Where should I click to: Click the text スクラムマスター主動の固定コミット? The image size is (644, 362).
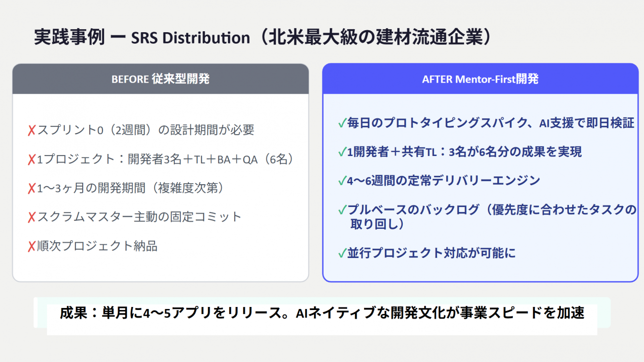[x=139, y=217]
